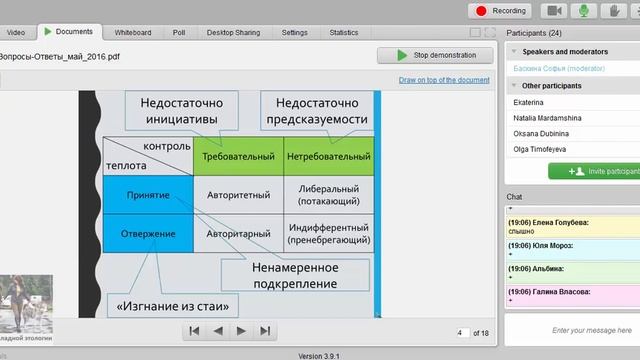Click the Авторитарный cell in slide

(238, 233)
